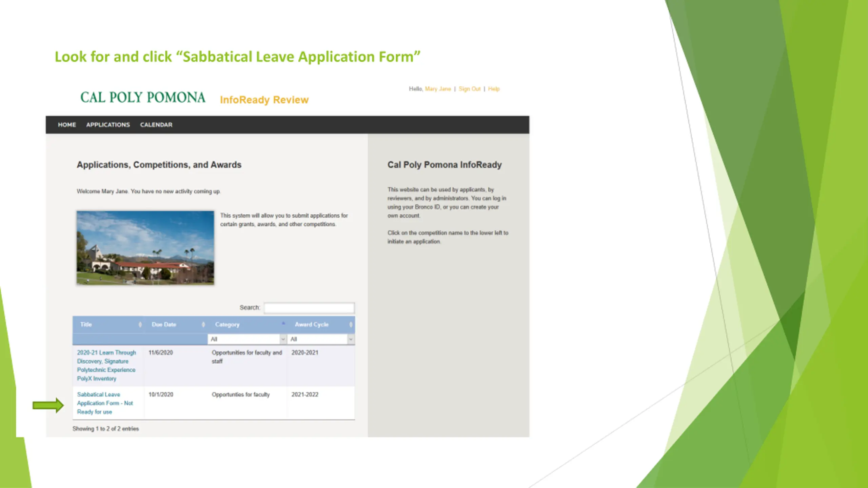Click the 'Welcome Mary Jane' message text
The height and width of the screenshot is (488, 868).
click(149, 191)
